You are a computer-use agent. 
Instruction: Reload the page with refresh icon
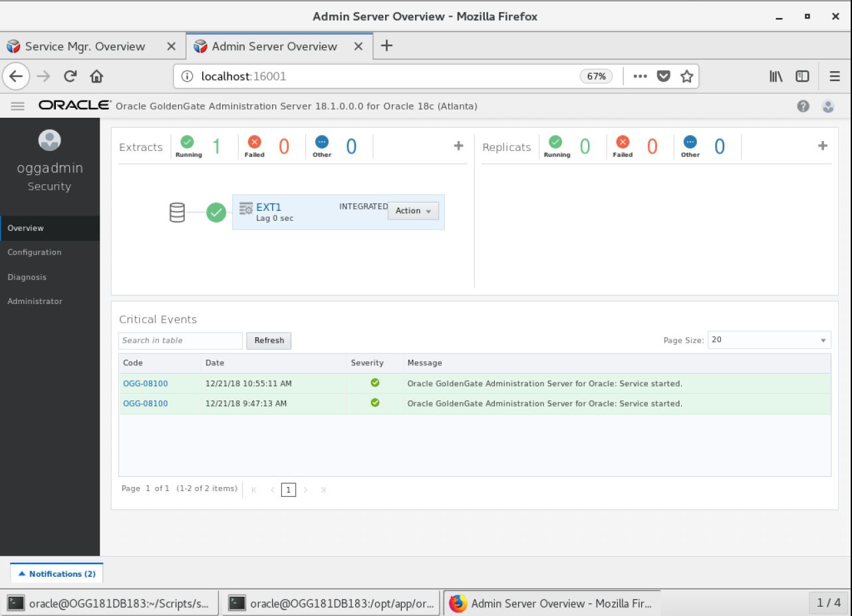pyautogui.click(x=69, y=76)
